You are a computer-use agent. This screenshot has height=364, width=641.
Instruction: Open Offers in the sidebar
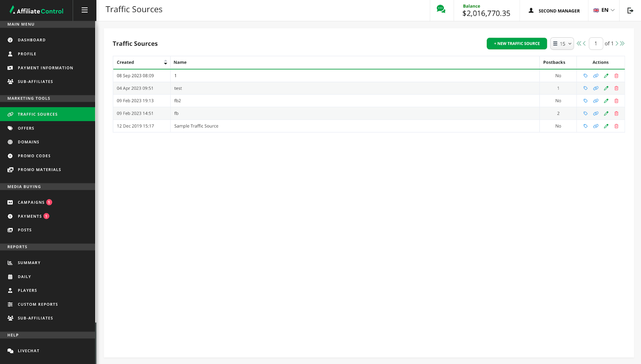[26, 129]
